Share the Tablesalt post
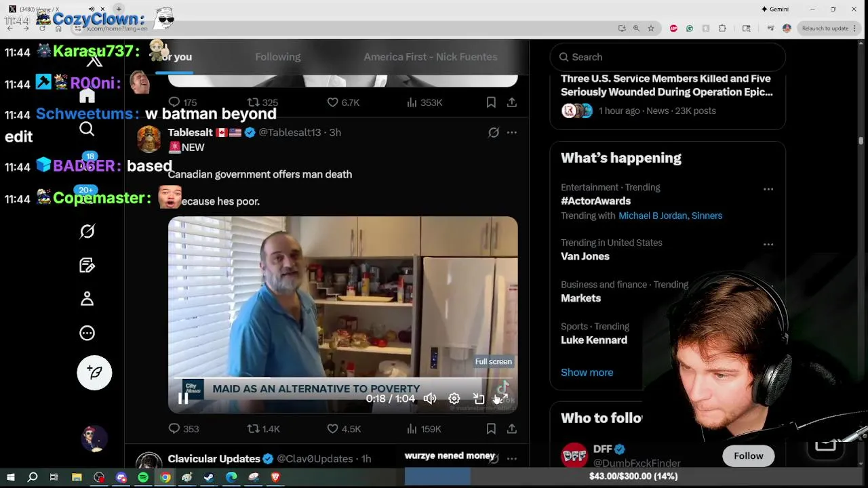 tap(512, 428)
